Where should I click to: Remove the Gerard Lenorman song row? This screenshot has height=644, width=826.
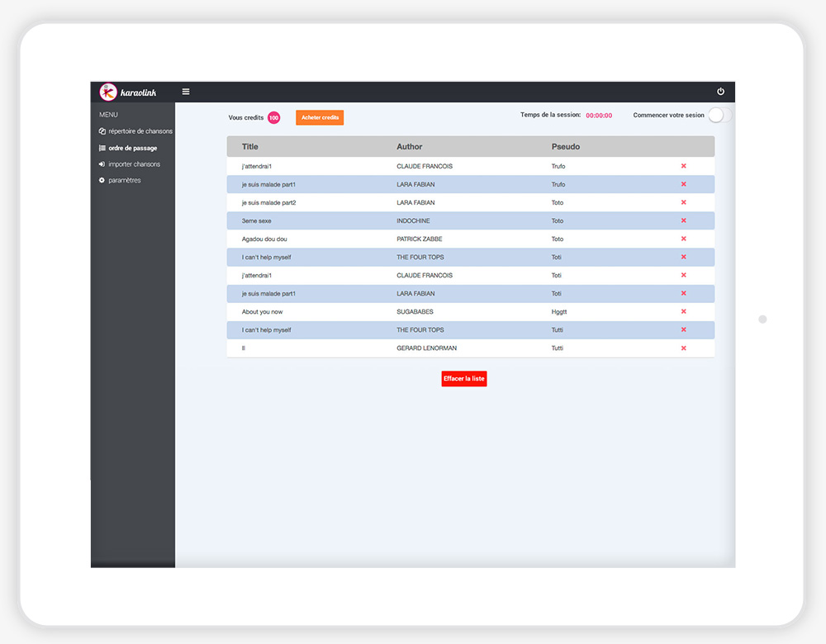(683, 348)
